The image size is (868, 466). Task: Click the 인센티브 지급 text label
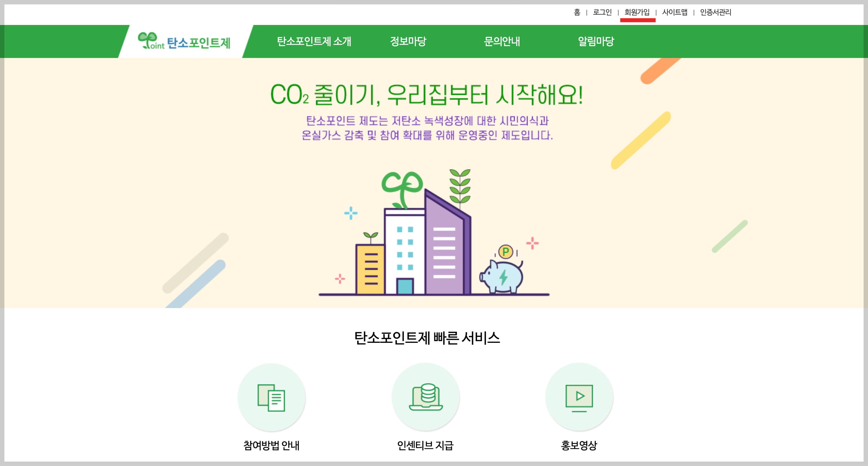point(425,445)
